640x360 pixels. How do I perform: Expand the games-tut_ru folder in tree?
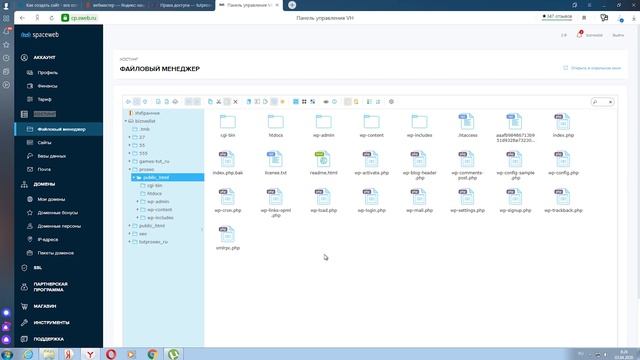[130, 161]
